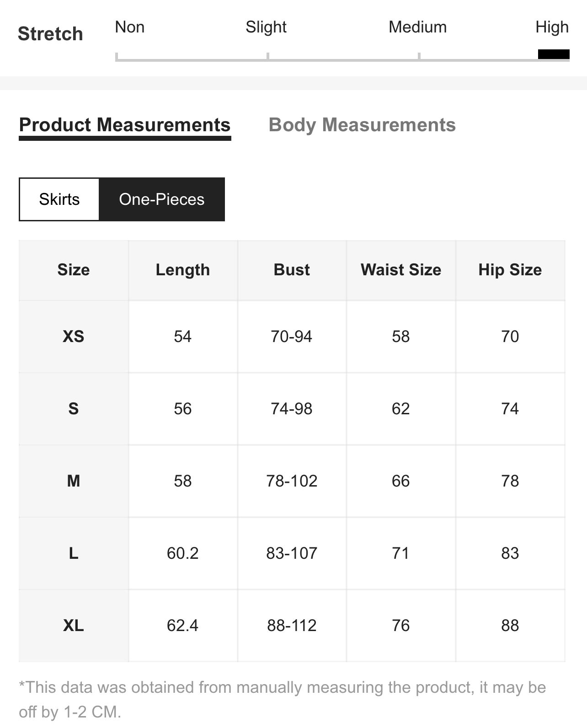Click the 60.2 length cell
The image size is (587, 728).
click(183, 553)
